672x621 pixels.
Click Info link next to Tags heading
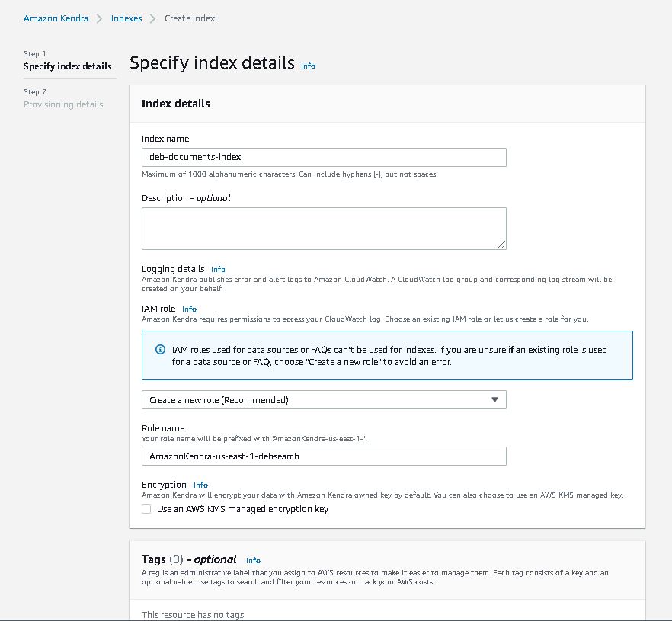point(253,560)
